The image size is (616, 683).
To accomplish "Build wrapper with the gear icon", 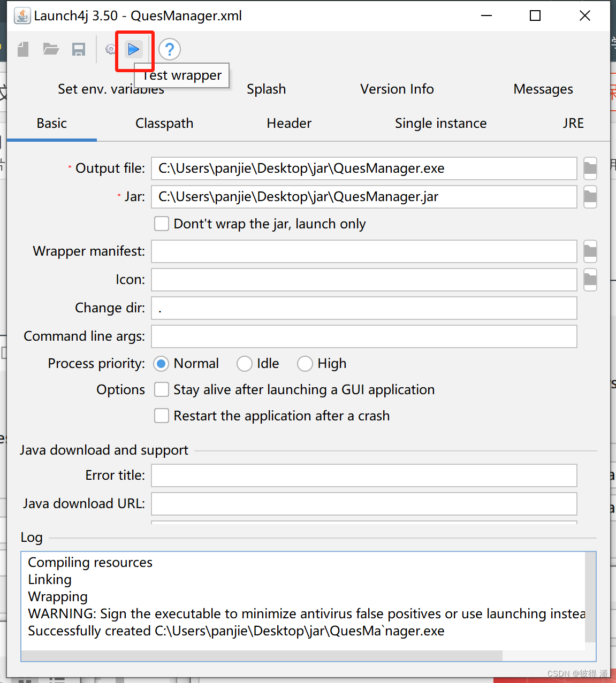I will pos(110,49).
